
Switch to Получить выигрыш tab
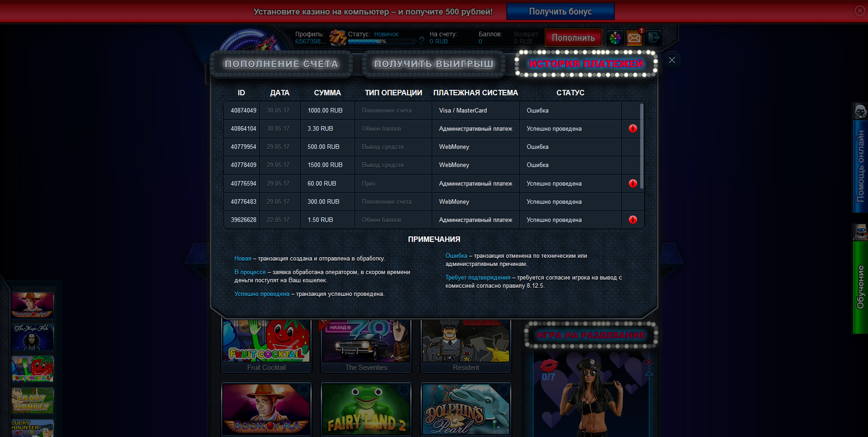433,64
